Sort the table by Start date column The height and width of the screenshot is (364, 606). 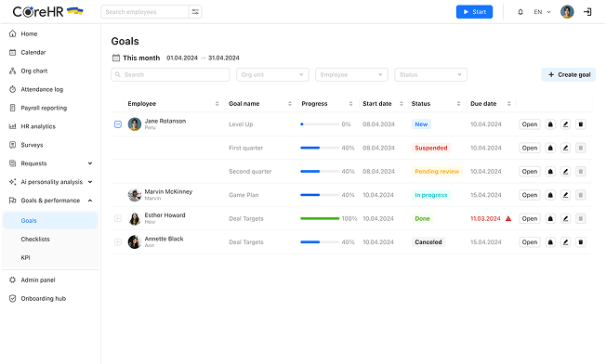[402, 103]
